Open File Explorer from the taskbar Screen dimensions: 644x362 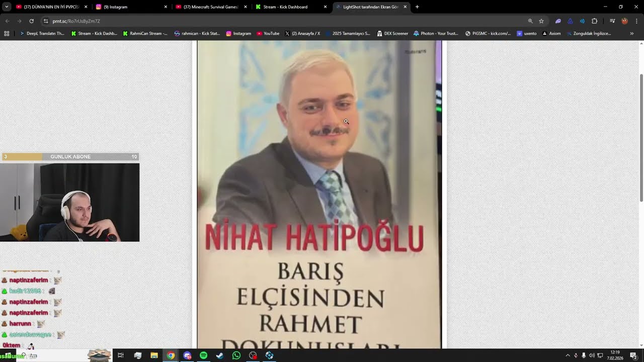click(x=154, y=355)
